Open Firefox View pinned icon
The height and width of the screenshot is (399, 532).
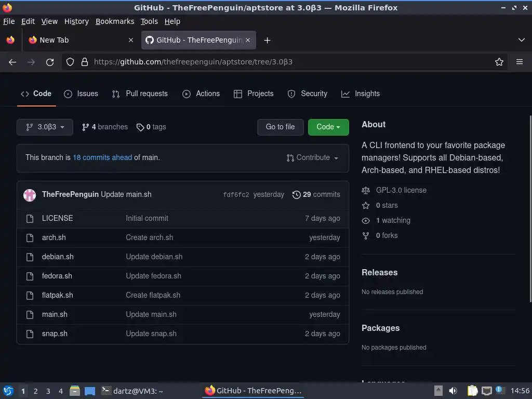coord(10,40)
